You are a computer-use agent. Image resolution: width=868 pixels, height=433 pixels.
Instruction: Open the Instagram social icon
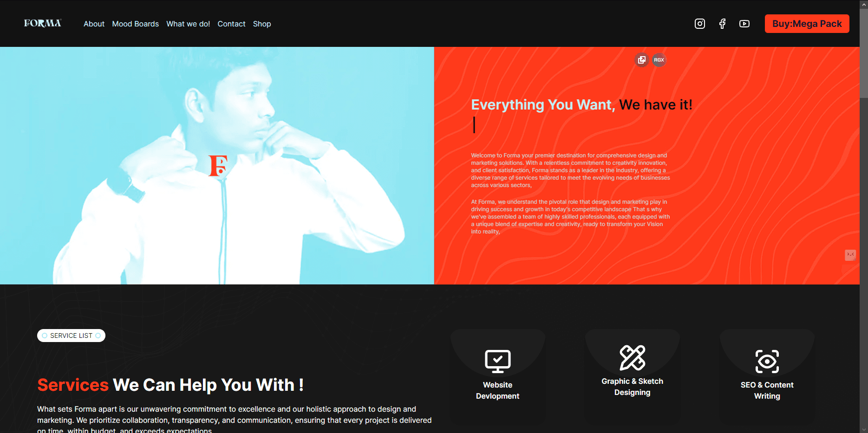pos(699,24)
